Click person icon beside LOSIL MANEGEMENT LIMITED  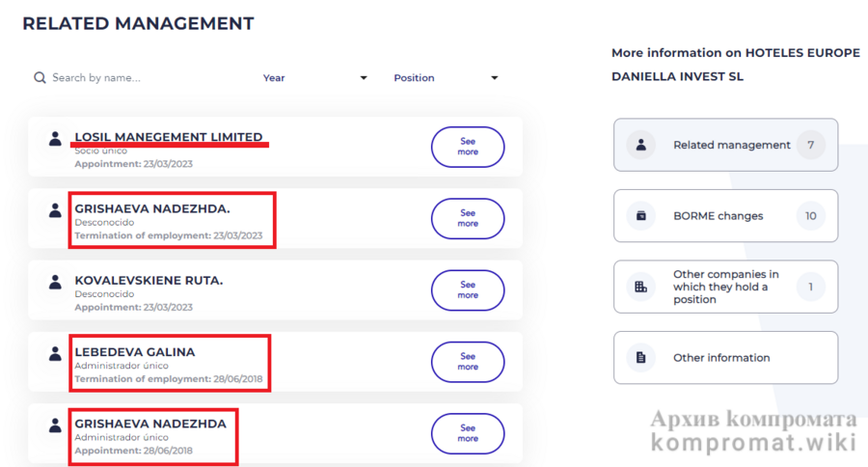click(x=55, y=139)
